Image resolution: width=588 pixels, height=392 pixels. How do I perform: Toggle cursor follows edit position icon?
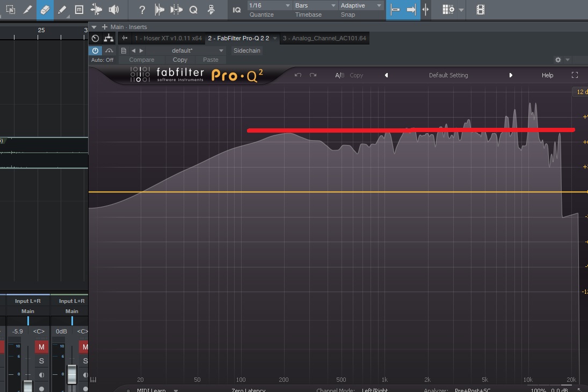425,9
